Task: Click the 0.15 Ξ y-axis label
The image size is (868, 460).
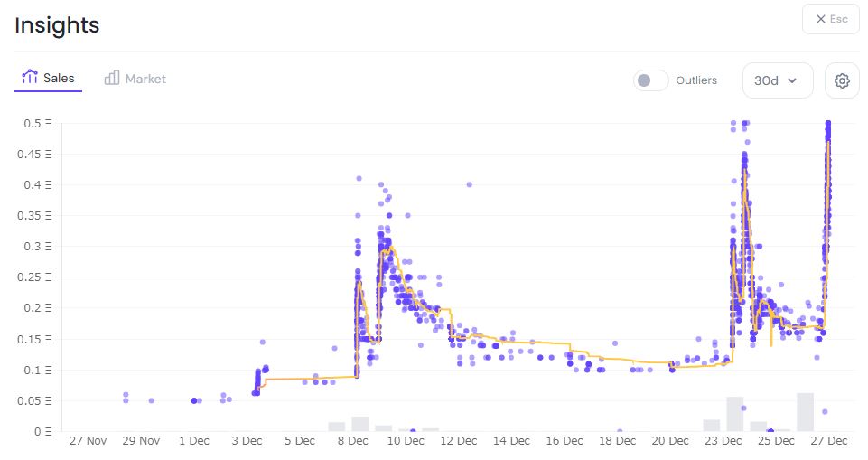Action: pyautogui.click(x=34, y=339)
